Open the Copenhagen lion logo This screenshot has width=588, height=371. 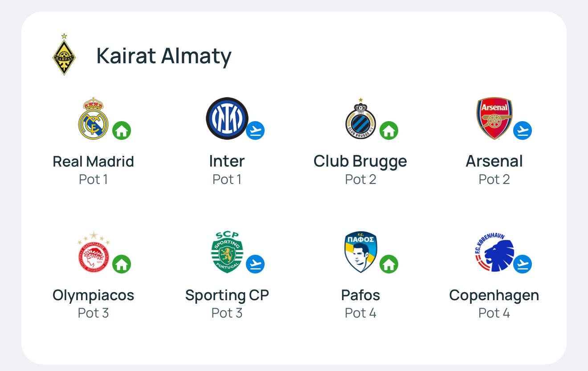(x=494, y=252)
